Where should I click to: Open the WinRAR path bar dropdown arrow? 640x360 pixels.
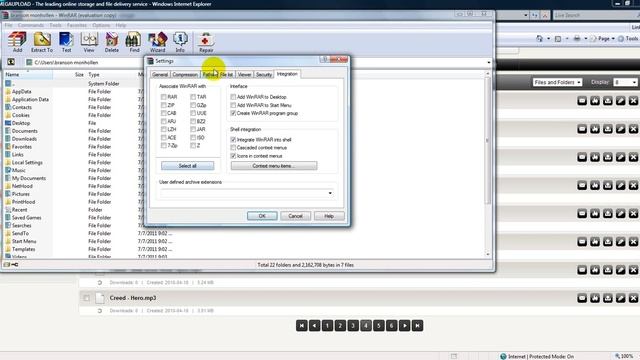tap(489, 62)
